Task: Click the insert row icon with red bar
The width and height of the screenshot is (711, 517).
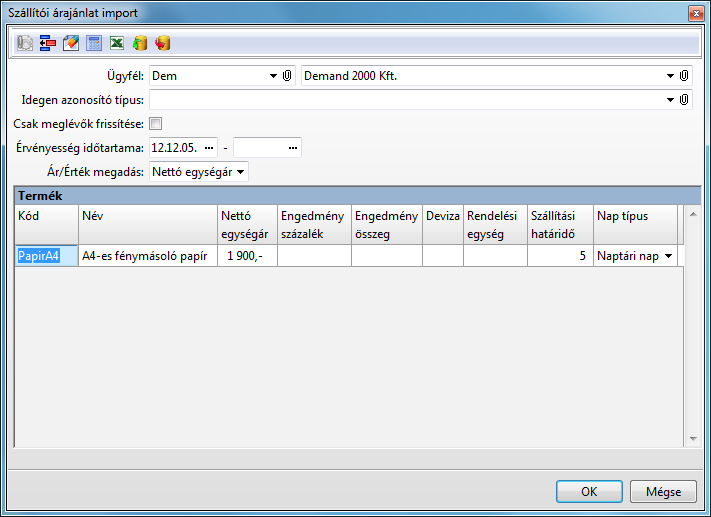Action: click(x=48, y=43)
